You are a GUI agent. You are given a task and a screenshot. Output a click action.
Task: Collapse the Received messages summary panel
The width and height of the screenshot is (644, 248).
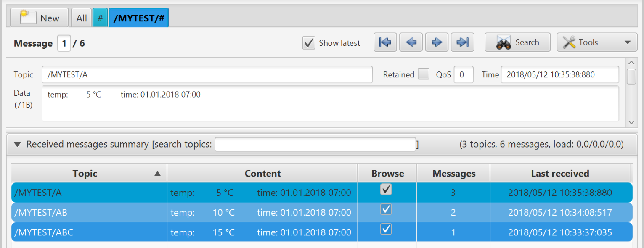click(x=17, y=144)
